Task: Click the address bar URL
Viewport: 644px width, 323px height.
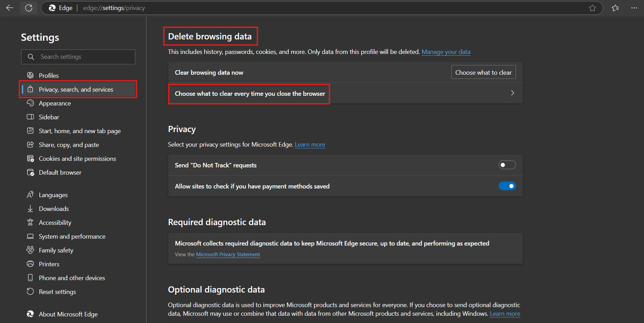Action: click(114, 8)
